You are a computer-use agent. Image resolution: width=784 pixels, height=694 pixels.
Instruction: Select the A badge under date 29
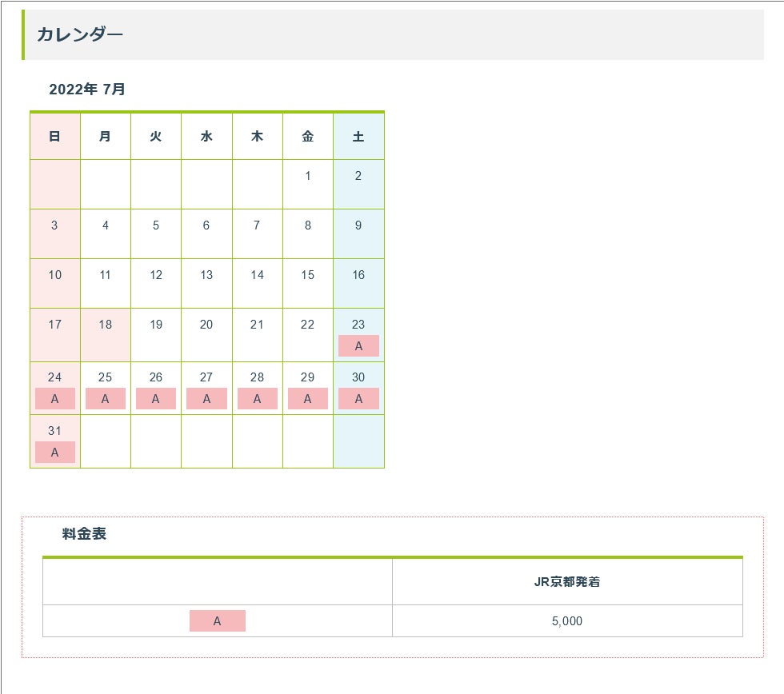coord(307,399)
